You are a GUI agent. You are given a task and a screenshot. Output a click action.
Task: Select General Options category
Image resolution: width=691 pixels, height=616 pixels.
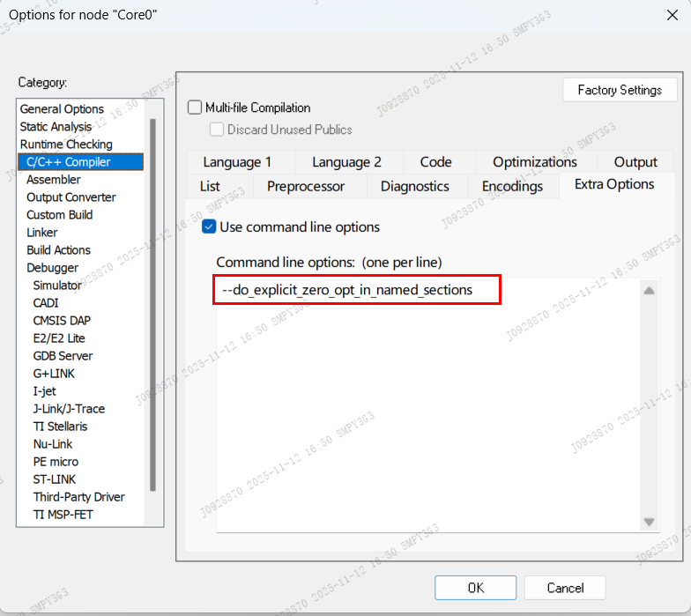pos(62,109)
